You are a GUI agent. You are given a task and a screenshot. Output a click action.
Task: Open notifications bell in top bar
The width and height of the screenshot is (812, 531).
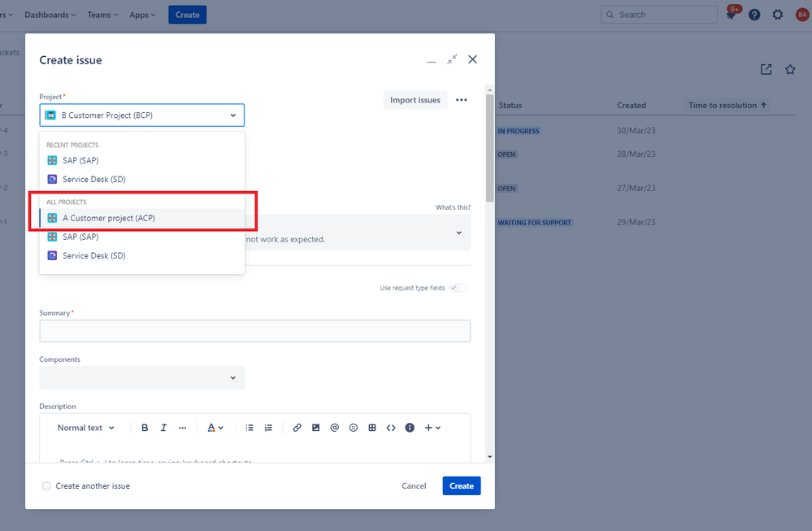point(732,15)
